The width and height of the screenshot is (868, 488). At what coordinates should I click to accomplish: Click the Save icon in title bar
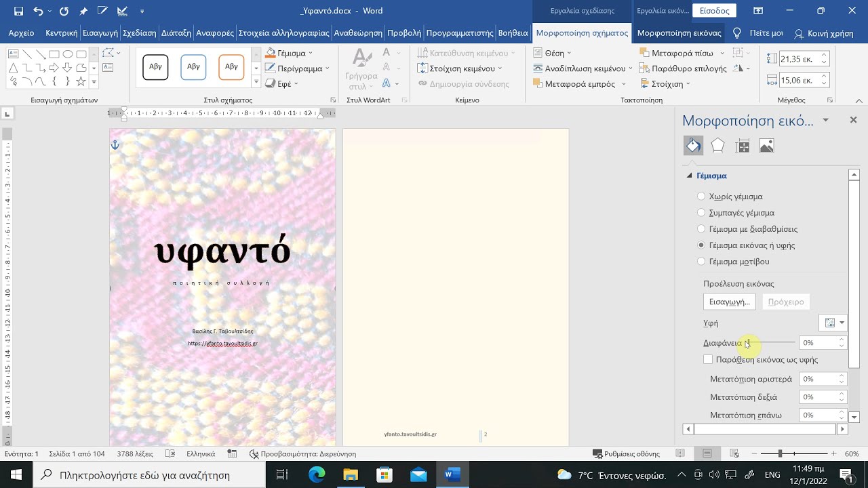(x=18, y=11)
